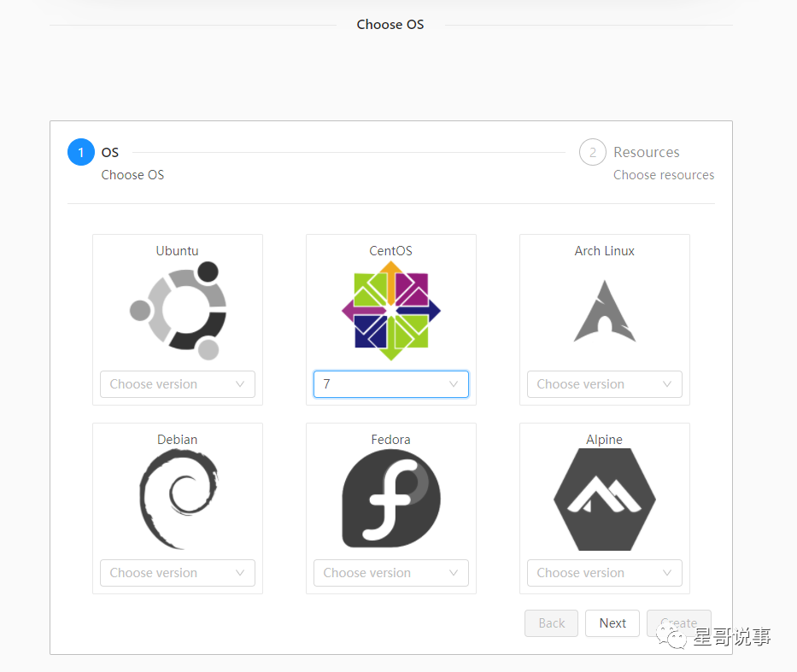Screen dimensions: 797x672
Task: Open CentOS version dropdown showing 7
Action: pyautogui.click(x=391, y=384)
